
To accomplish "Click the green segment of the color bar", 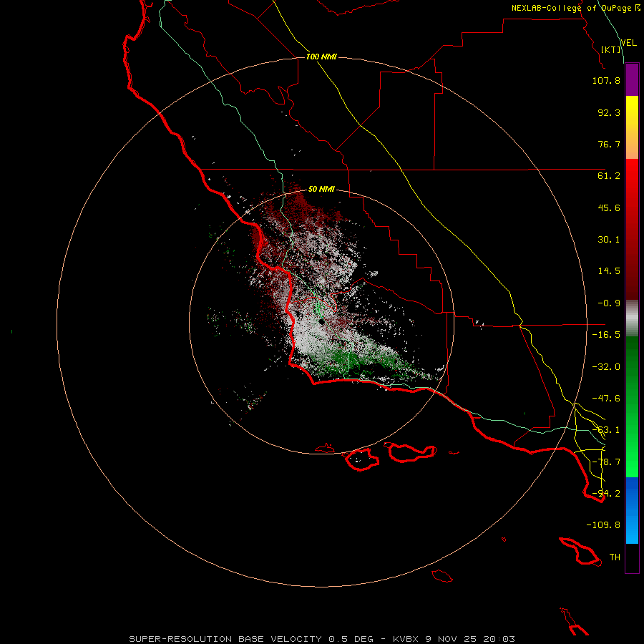I will 632,406.
